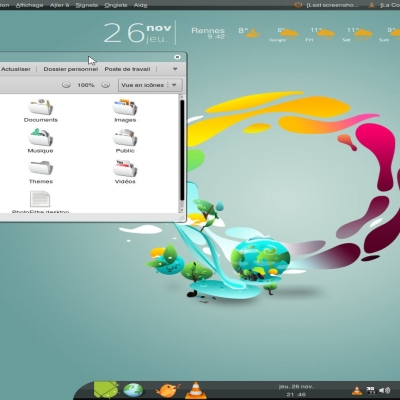Click the 100% zoom level label

click(86, 85)
